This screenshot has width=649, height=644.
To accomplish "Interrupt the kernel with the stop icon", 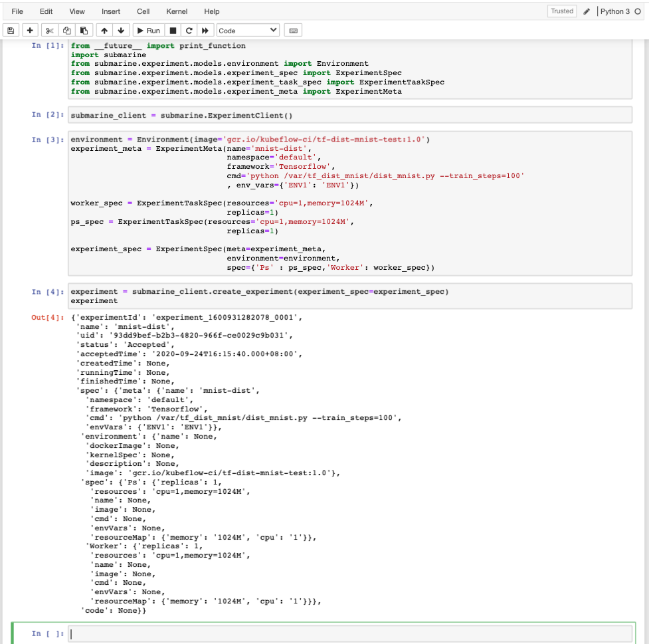I will click(173, 31).
